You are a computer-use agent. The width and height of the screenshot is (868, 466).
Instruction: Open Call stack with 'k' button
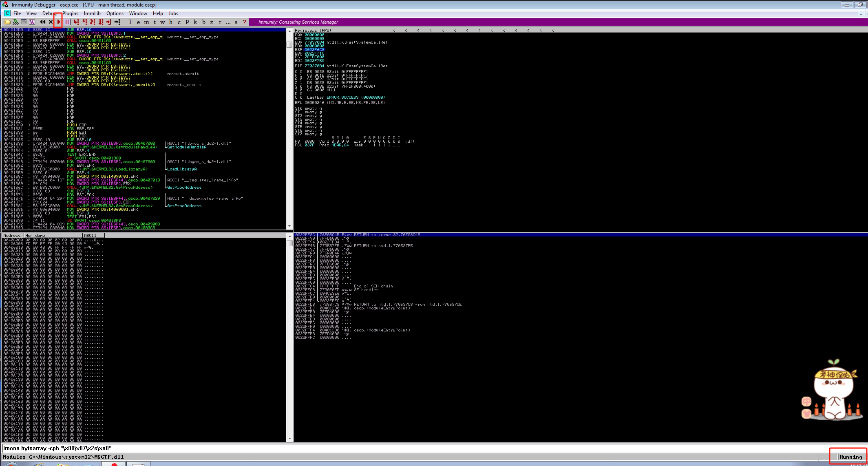(195, 22)
